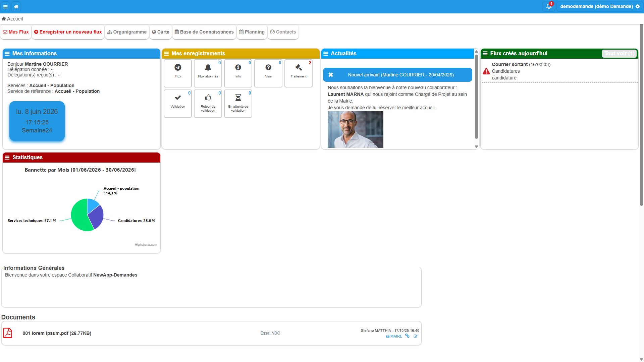Open the hamburger menu in top bar
Screen dimensions: 644x362
coord(5,6)
